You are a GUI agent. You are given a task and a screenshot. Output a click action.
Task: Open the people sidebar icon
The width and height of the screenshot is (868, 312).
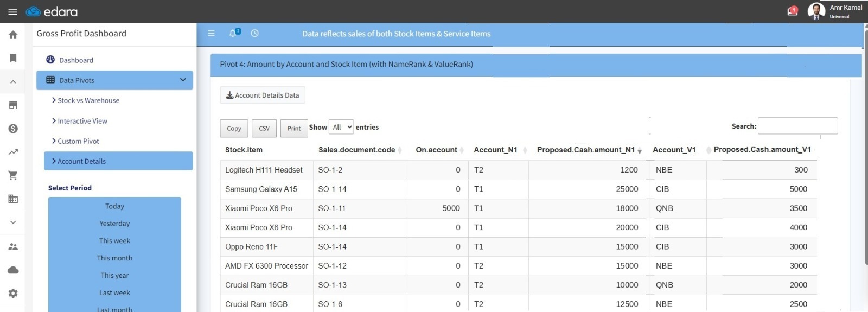pyautogui.click(x=13, y=246)
